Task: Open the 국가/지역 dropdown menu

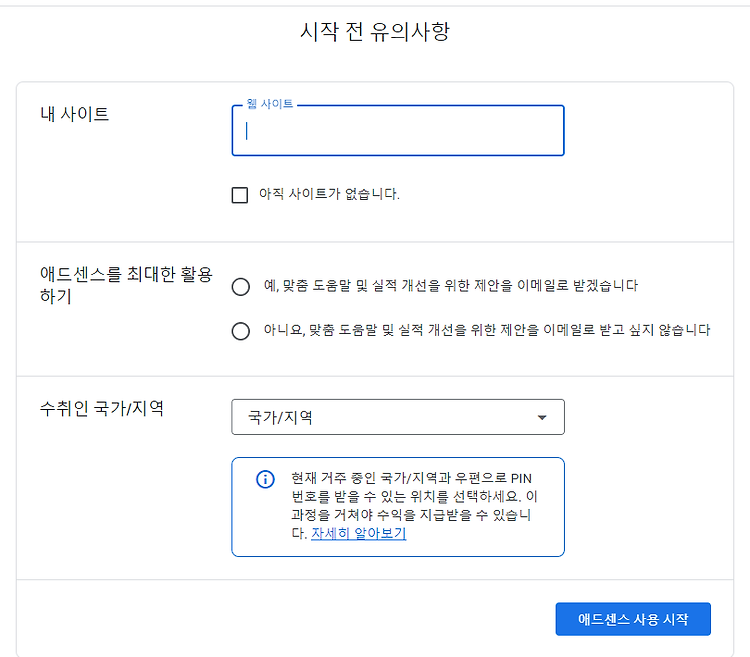Action: point(398,417)
